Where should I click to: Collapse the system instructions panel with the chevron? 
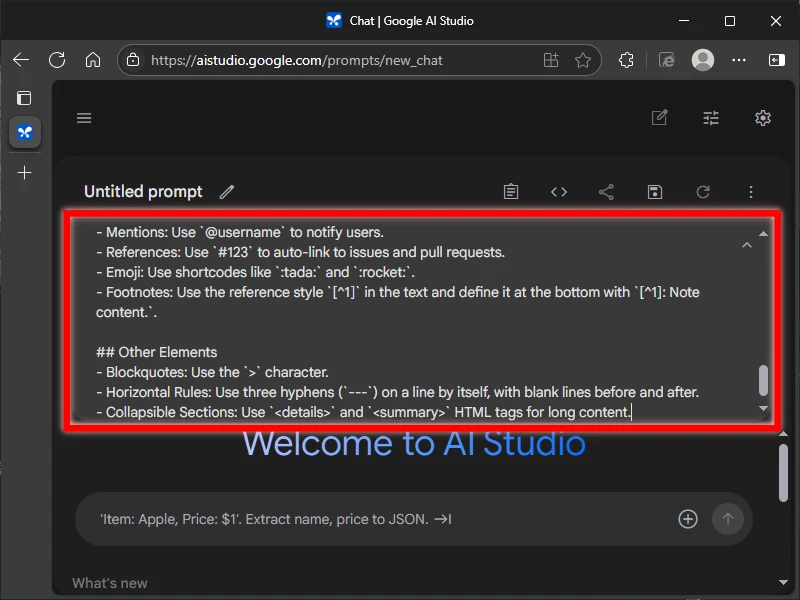(x=746, y=245)
